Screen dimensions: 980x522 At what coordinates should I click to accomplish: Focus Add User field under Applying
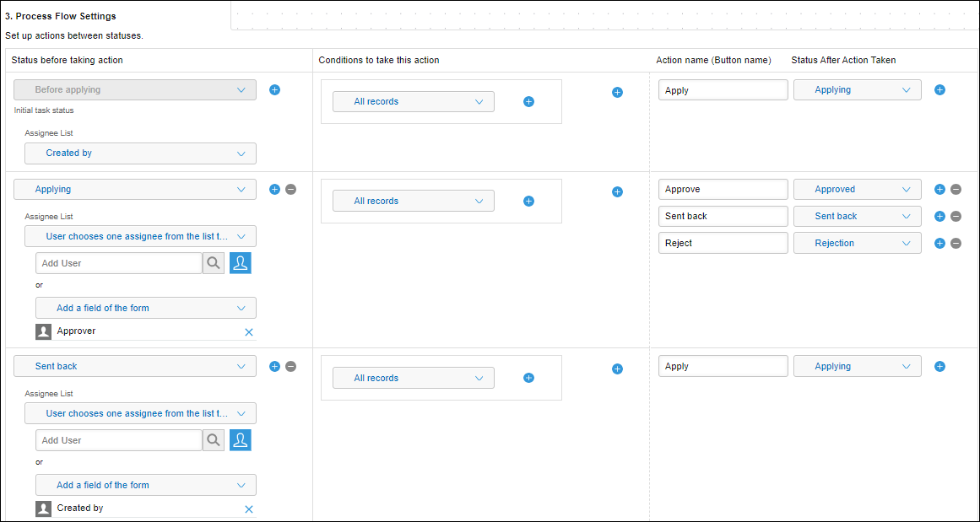click(x=119, y=263)
